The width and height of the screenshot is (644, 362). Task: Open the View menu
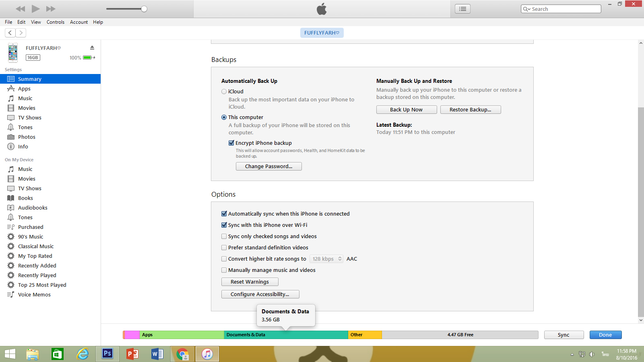pyautogui.click(x=36, y=22)
